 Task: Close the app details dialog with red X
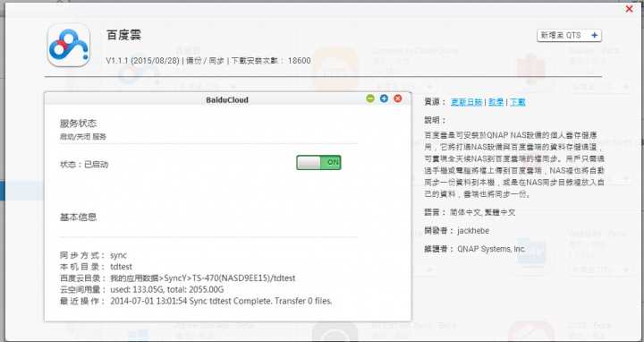(x=629, y=9)
